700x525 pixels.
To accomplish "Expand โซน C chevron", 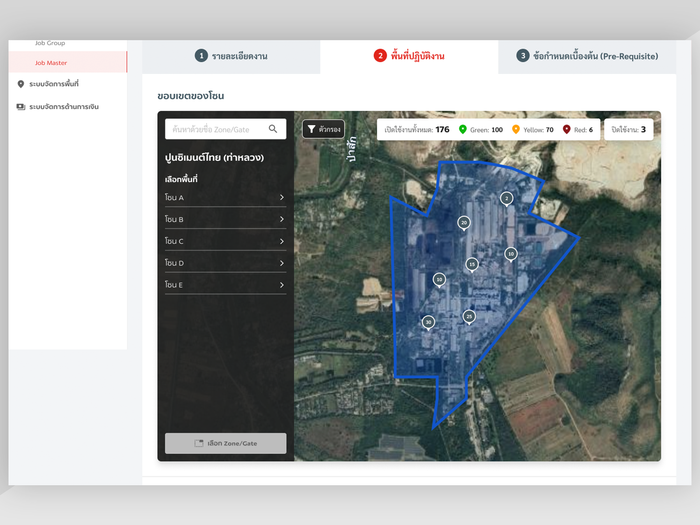I will point(282,241).
